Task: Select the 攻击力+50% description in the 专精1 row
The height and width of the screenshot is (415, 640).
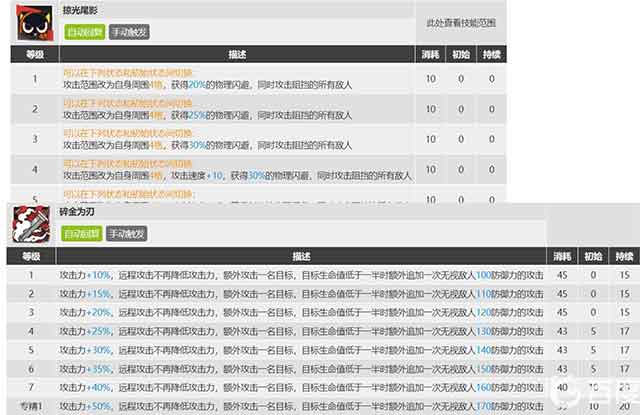Action: point(301,406)
